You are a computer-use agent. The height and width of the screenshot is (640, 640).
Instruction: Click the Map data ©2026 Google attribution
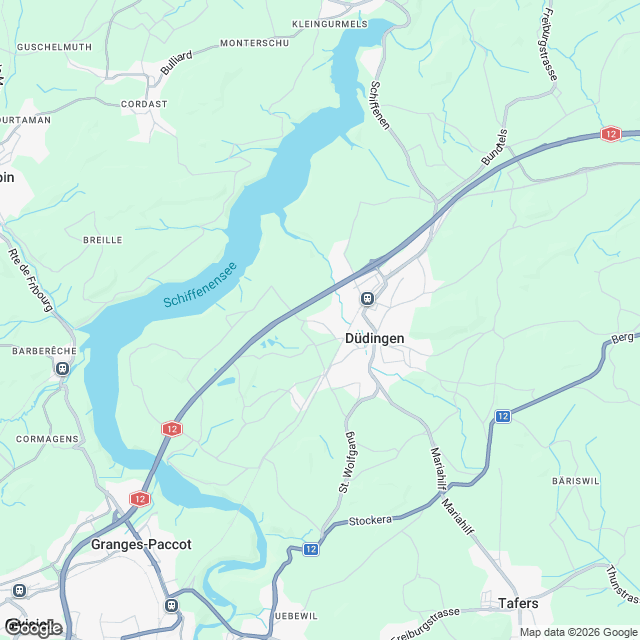click(x=580, y=632)
